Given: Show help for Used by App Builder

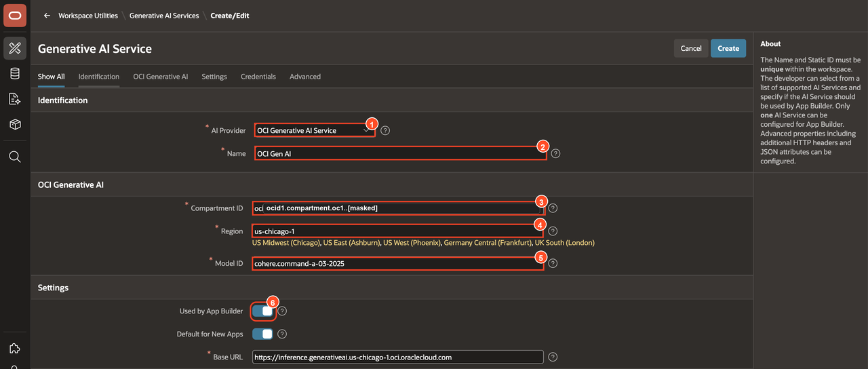Looking at the screenshot, I should click(283, 311).
